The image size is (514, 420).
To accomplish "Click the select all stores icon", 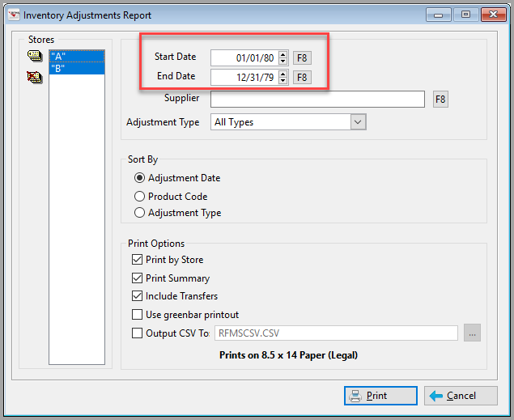I will [x=35, y=56].
